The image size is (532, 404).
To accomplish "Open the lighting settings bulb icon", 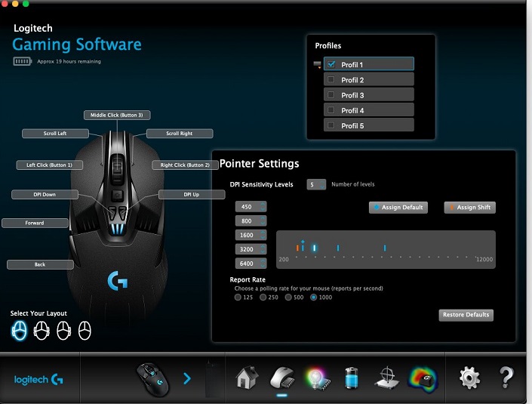I will pyautogui.click(x=316, y=378).
